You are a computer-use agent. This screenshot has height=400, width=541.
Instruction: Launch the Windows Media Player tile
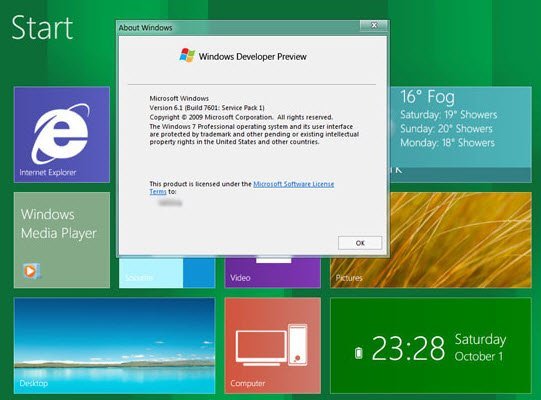point(62,240)
